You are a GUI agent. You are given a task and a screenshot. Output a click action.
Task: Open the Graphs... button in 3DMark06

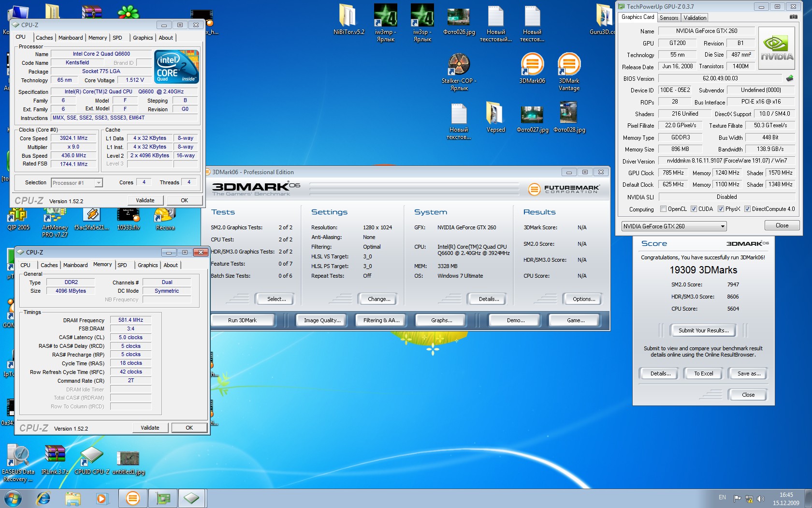(442, 320)
